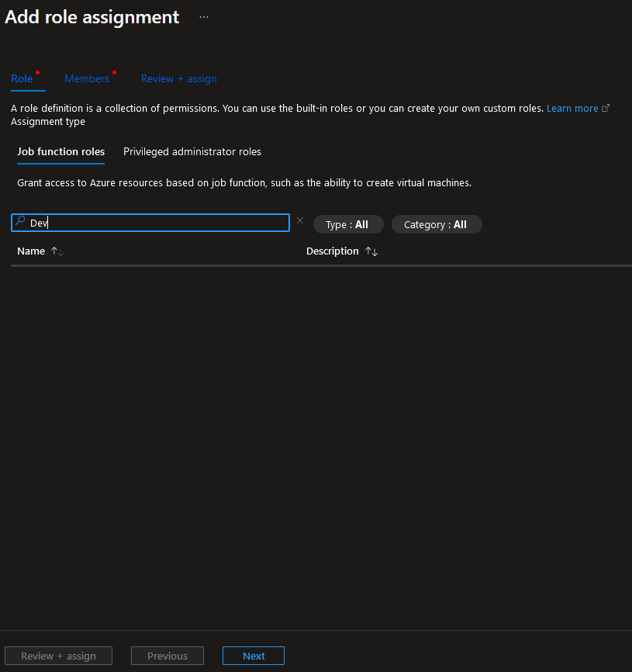This screenshot has width=632, height=672.
Task: Switch to the Role tab
Action: click(x=22, y=79)
